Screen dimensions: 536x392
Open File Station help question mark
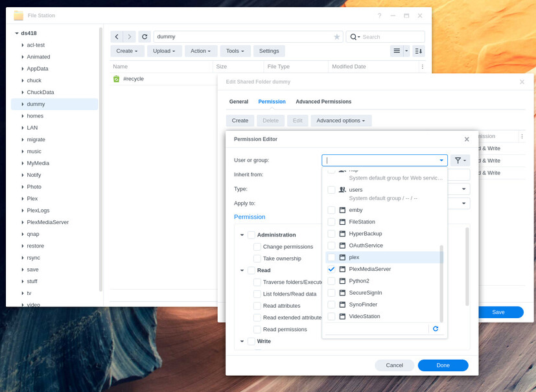click(x=379, y=16)
